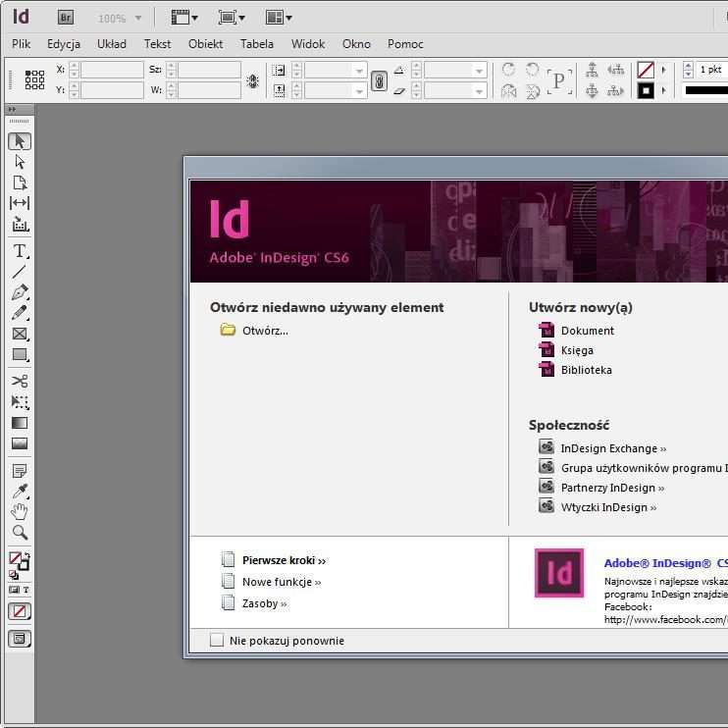Select the Gradient Swatch tool
728x728 pixels.
point(20,423)
